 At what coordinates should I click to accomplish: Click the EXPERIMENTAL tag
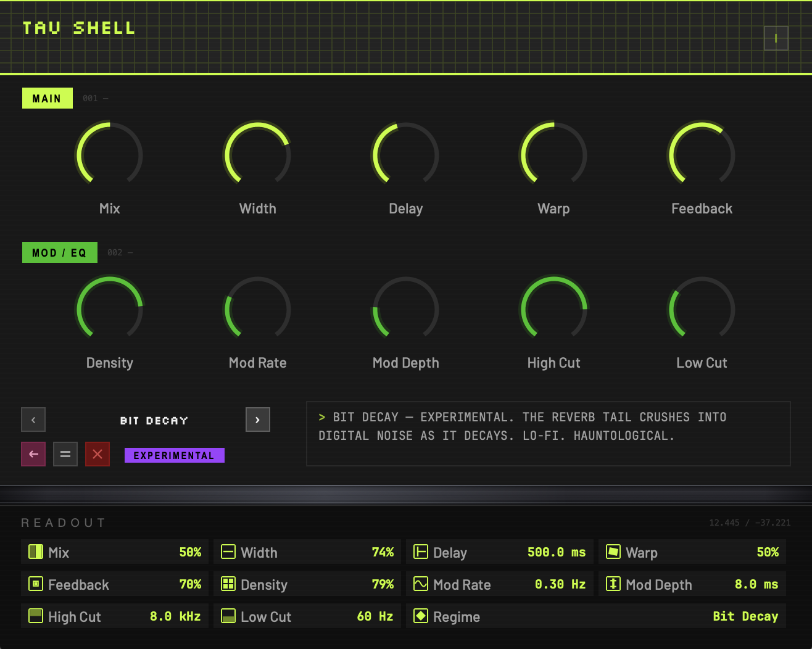(x=175, y=455)
